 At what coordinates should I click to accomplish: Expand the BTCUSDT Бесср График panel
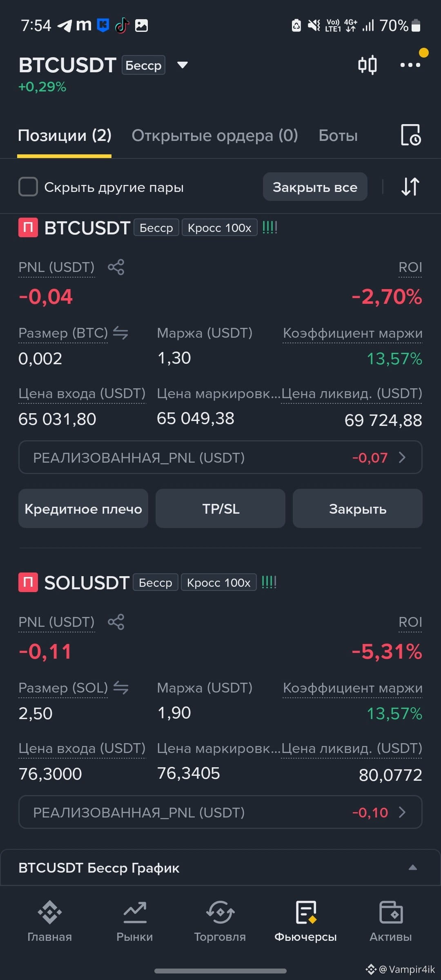220,868
